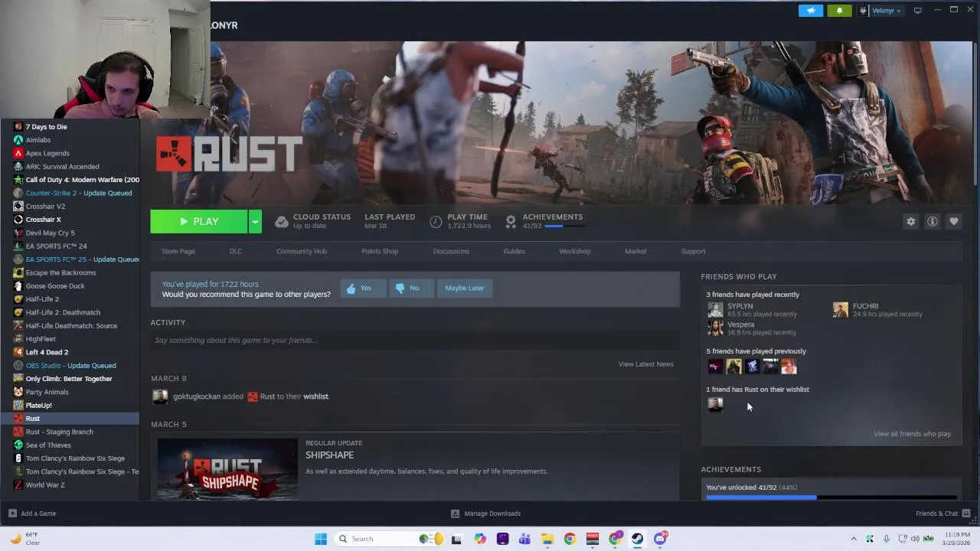Open Steam announcements megaphone icon
Screen dimensions: 980x551
click(x=811, y=11)
